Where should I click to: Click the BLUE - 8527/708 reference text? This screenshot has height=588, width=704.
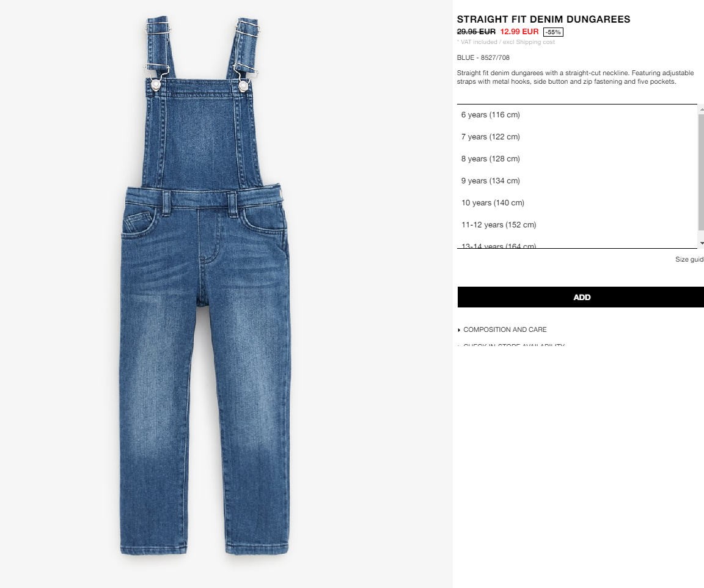click(483, 57)
